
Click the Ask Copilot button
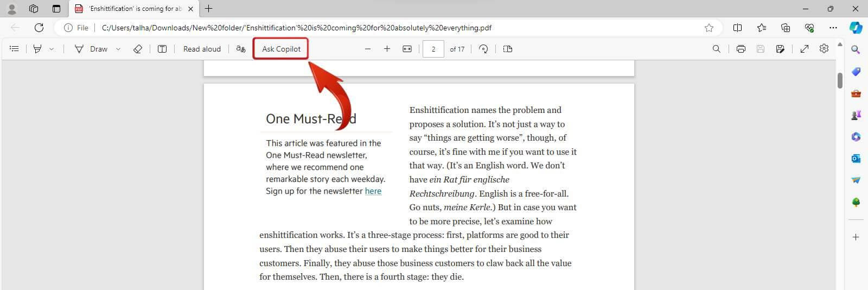tap(281, 49)
